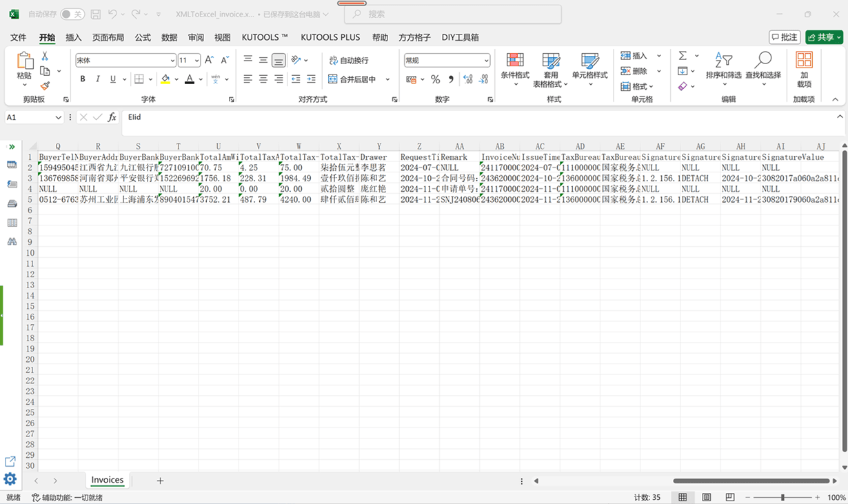Screen dimensions: 848x504
Task: Click the Fill down icon
Action: click(683, 71)
